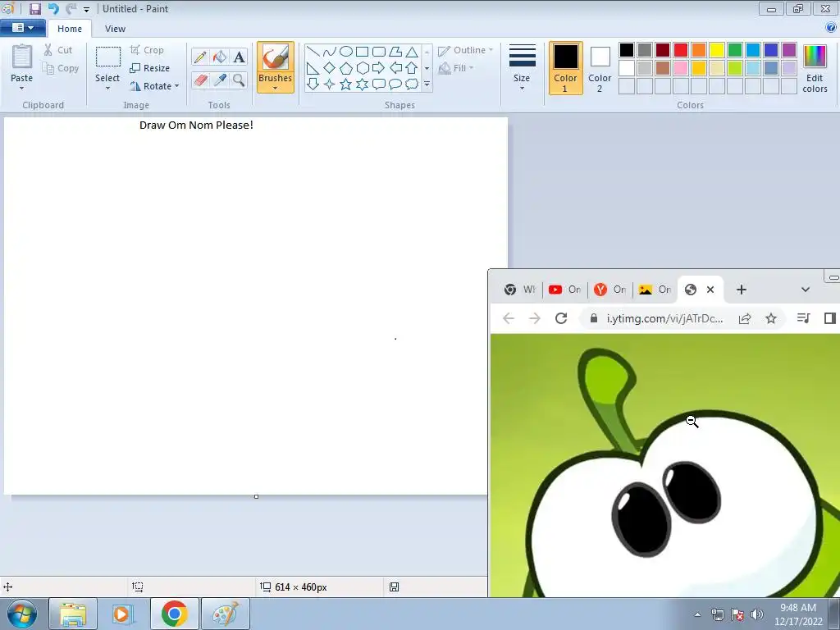This screenshot has height=630, width=840.
Task: Select the Magnifier tool
Action: (239, 80)
